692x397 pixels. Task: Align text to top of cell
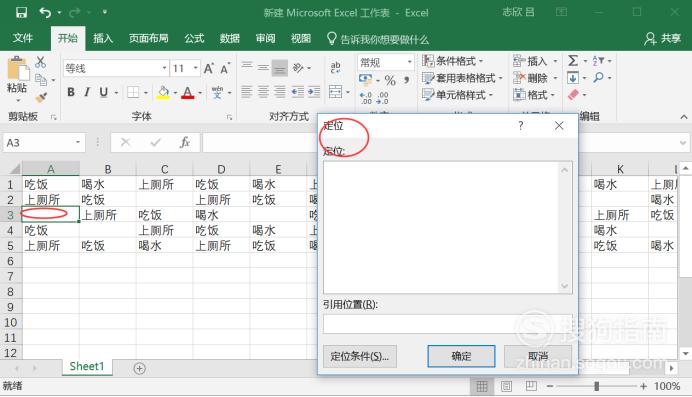pyautogui.click(x=247, y=67)
